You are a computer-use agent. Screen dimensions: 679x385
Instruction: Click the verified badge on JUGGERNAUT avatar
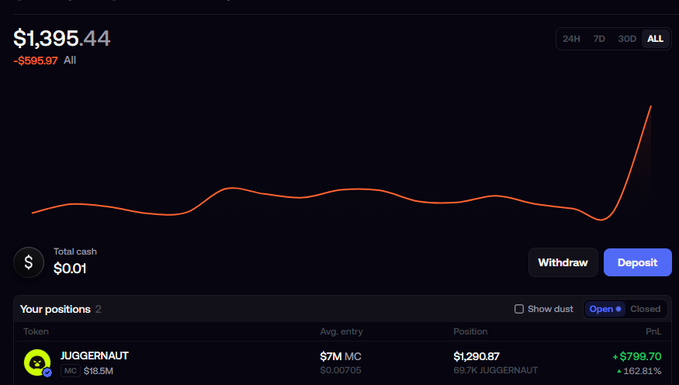click(47, 372)
